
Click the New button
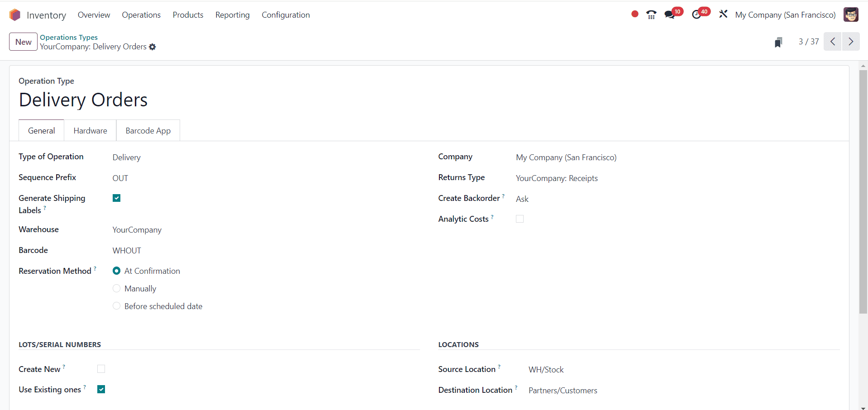23,42
